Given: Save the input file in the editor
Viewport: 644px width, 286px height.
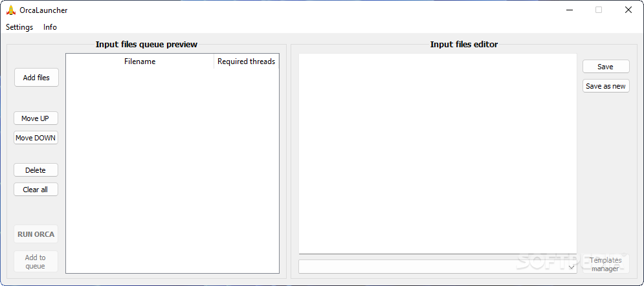Looking at the screenshot, I should point(606,67).
